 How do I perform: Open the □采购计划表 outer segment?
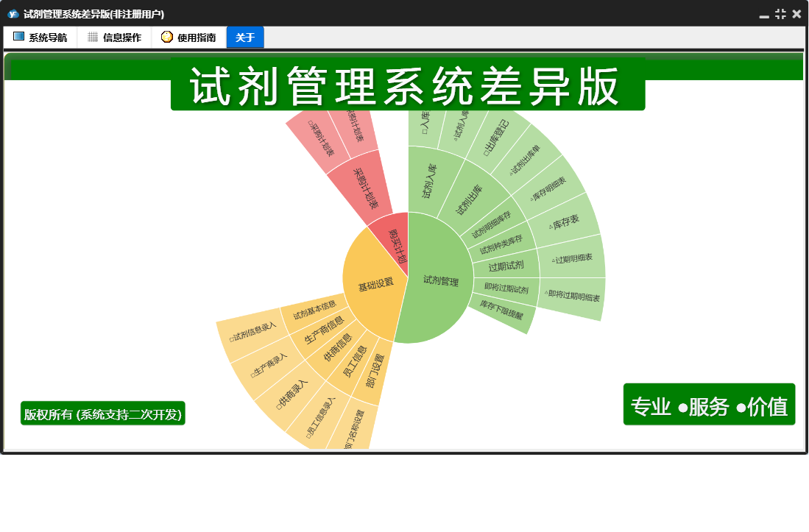(x=320, y=138)
